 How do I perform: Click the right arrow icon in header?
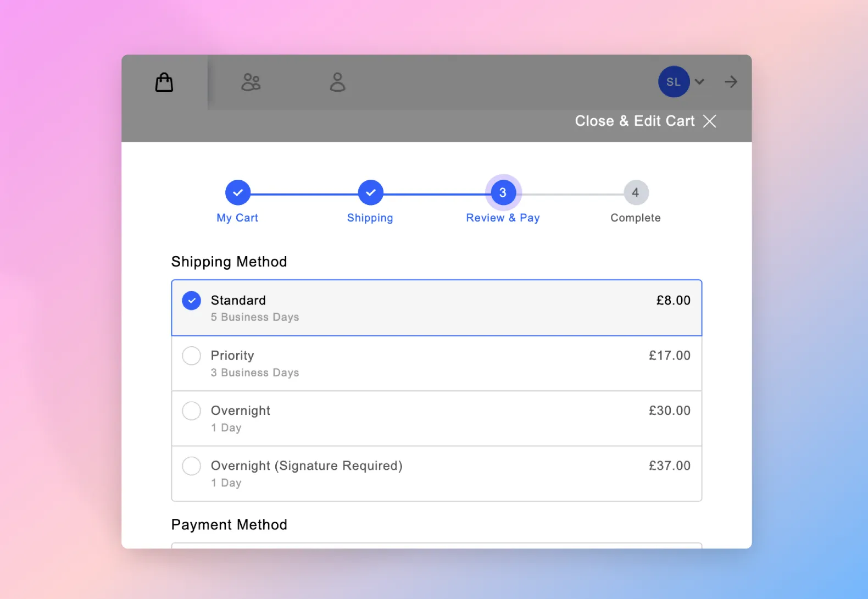point(731,82)
